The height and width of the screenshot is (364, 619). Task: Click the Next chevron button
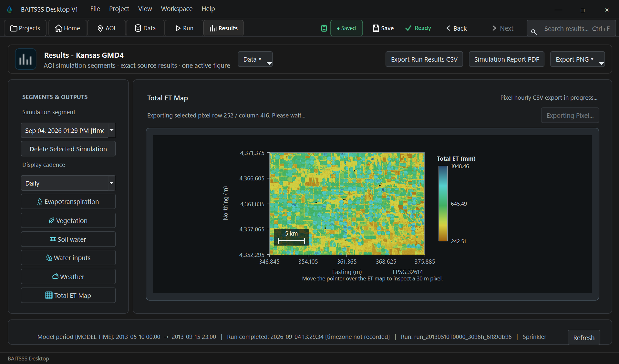coord(503,28)
